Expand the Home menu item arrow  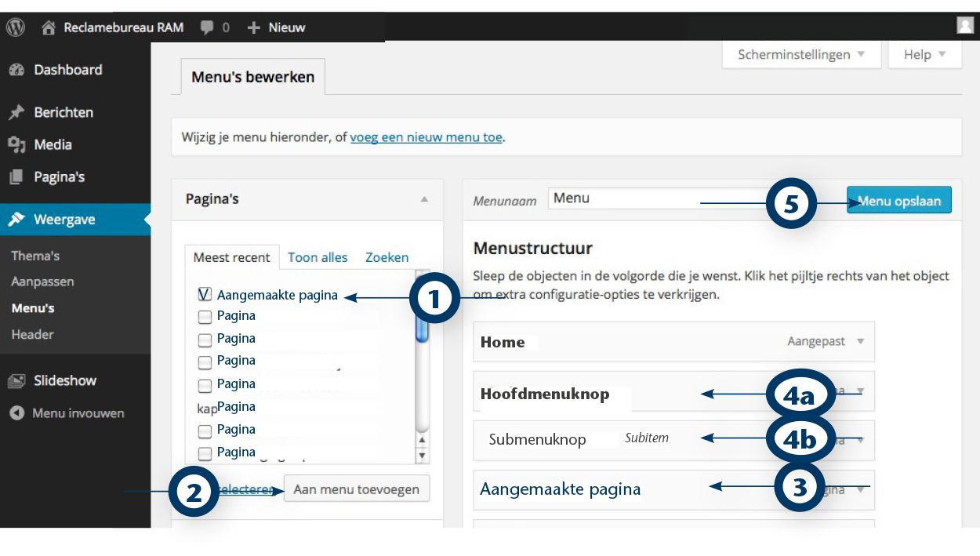point(860,342)
